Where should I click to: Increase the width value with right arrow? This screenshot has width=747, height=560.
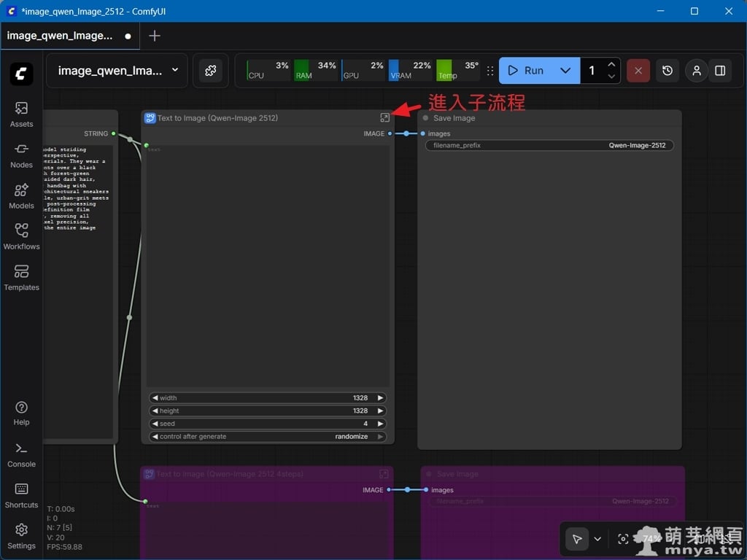coord(380,398)
